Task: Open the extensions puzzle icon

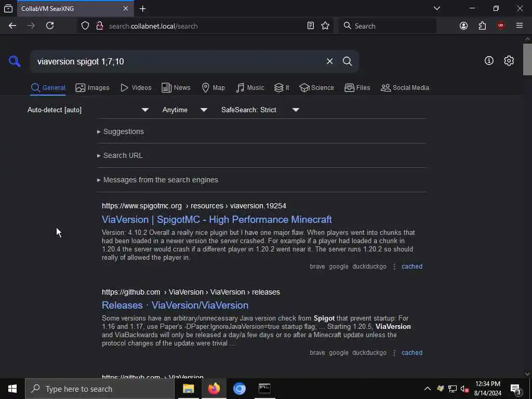Action: click(x=482, y=26)
